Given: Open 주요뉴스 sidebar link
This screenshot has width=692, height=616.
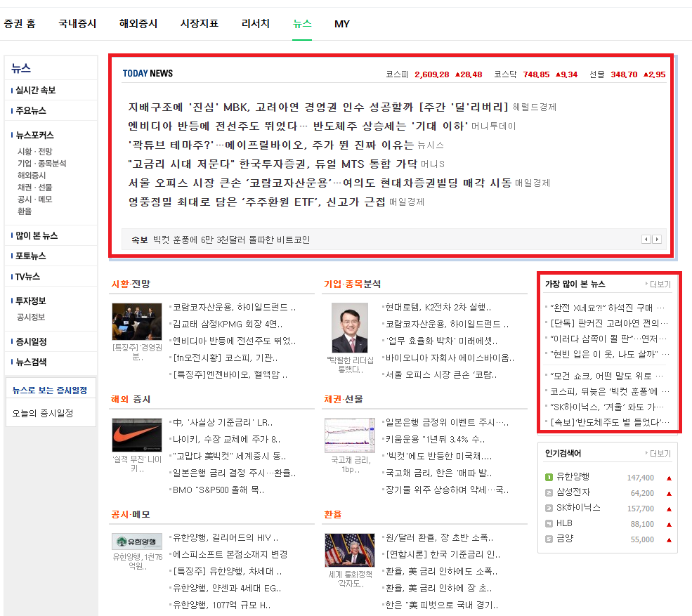Looking at the screenshot, I should click(x=30, y=111).
